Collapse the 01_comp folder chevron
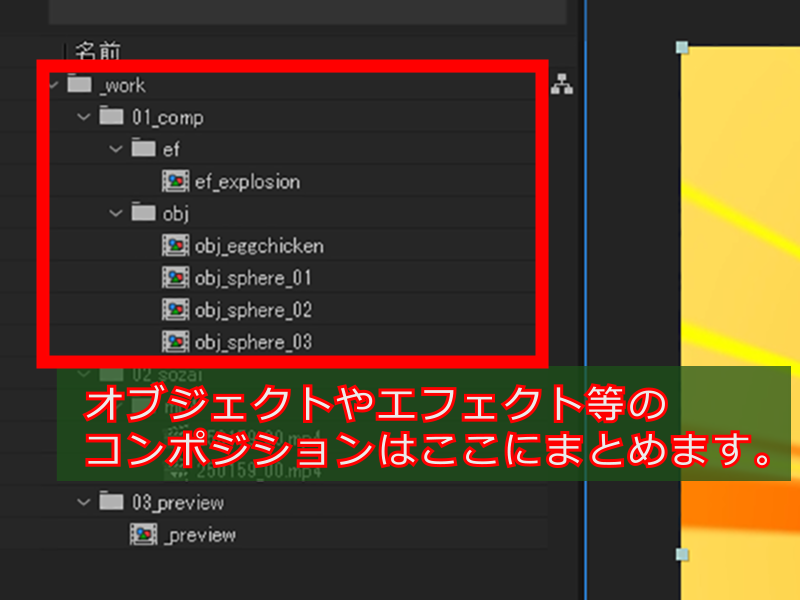This screenshot has width=800, height=600. [84, 117]
